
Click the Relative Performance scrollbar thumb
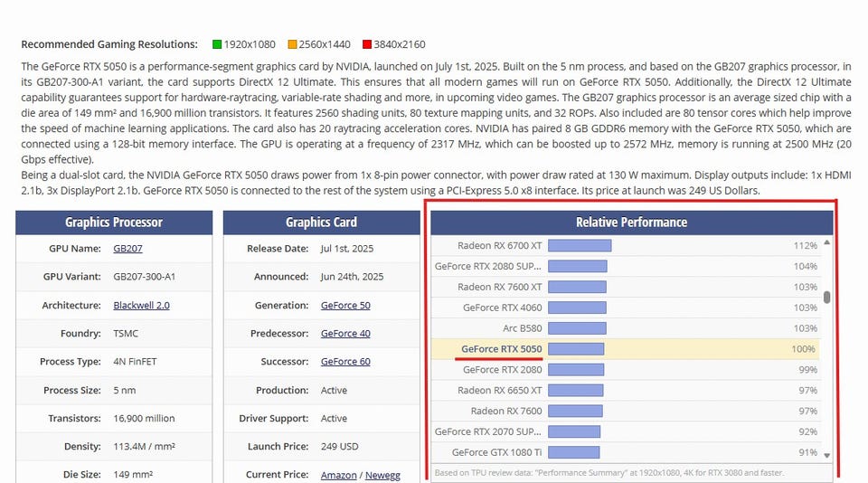827,298
